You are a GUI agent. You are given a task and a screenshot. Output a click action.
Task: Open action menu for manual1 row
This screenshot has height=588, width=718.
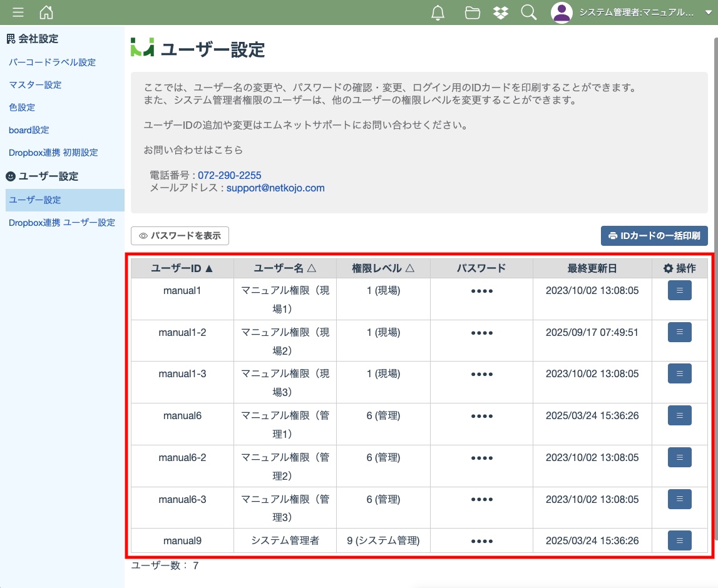pyautogui.click(x=679, y=290)
